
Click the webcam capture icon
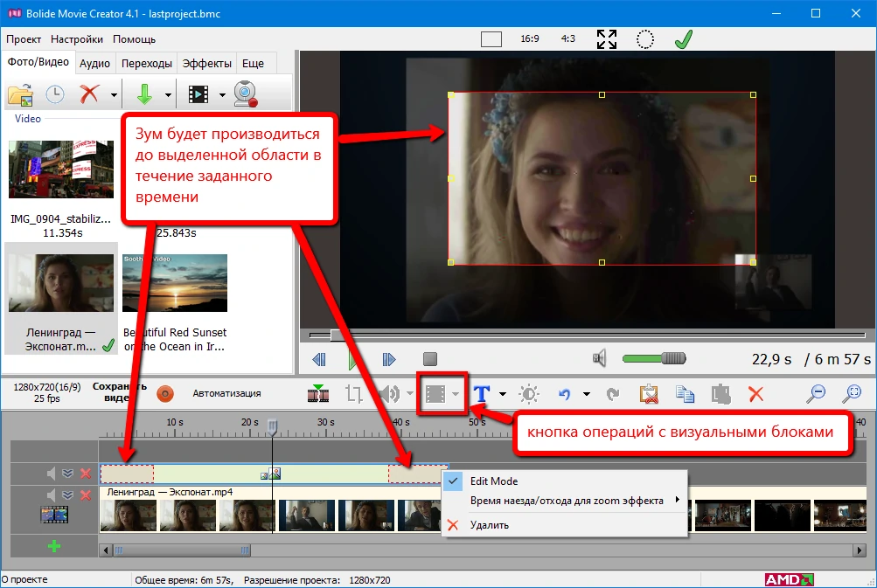click(246, 93)
